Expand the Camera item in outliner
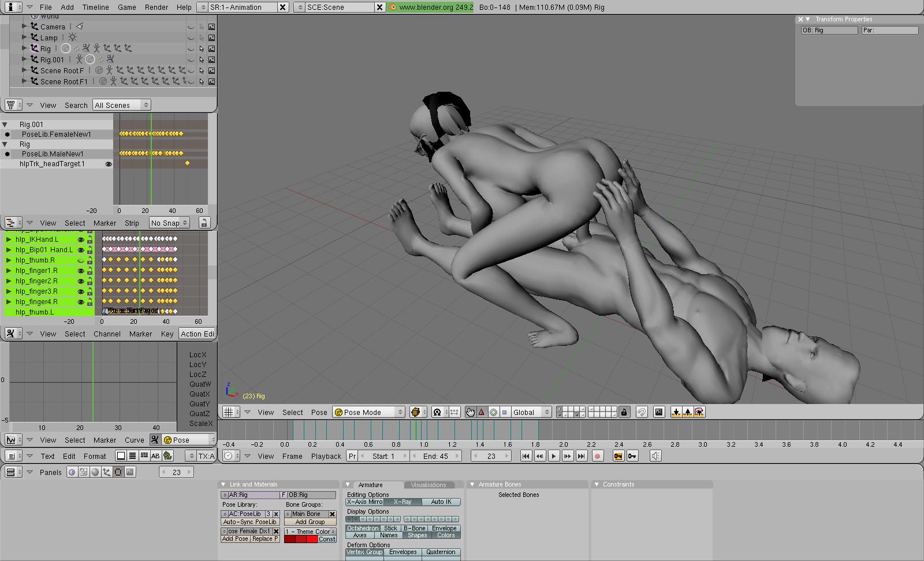Viewport: 924px width, 561px height. click(x=24, y=27)
